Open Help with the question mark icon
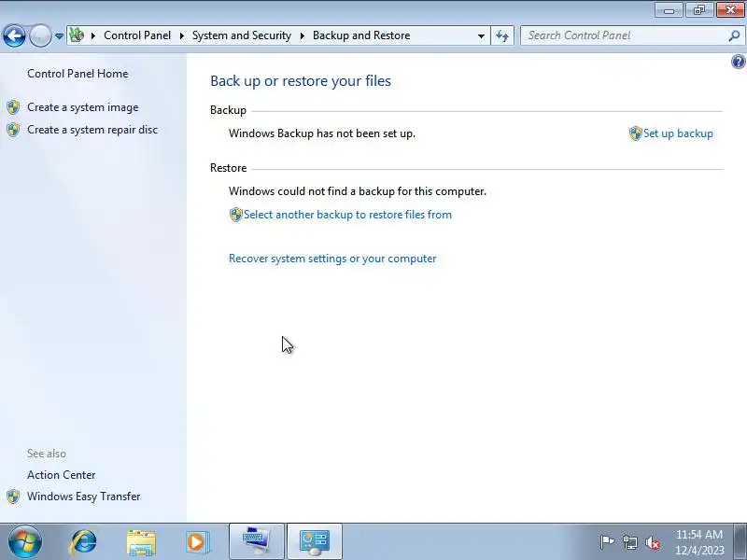The width and height of the screenshot is (747, 560). (738, 62)
